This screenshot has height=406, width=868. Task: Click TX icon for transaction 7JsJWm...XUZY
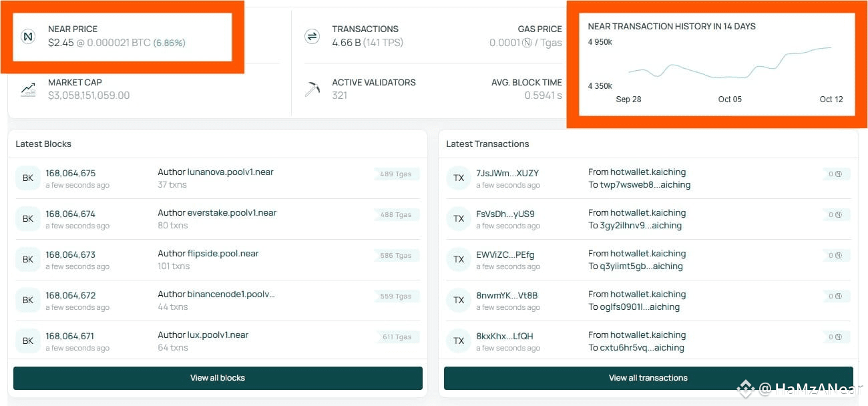(459, 178)
